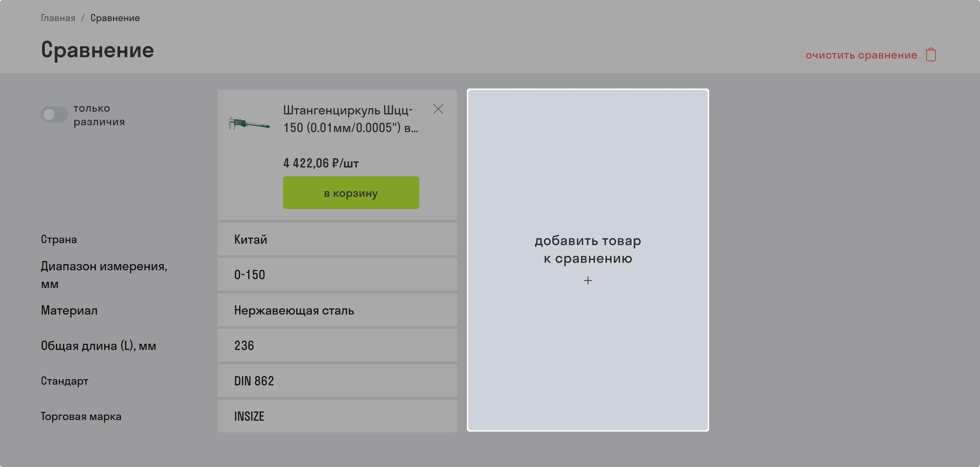Viewport: 980px width, 467px height.
Task: Click the 'DIN 862' standard value
Action: (x=337, y=381)
